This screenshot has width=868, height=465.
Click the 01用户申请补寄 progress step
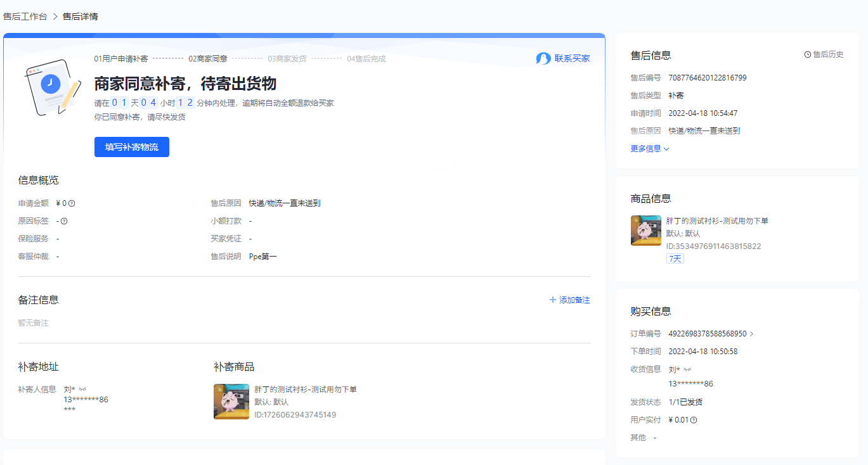pyautogui.click(x=121, y=59)
